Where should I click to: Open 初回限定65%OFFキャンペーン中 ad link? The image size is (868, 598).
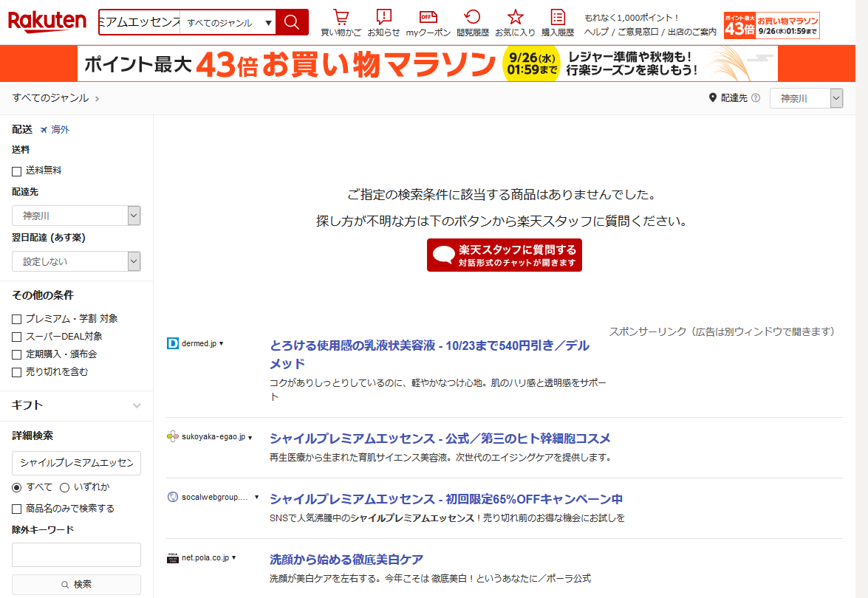click(x=446, y=499)
